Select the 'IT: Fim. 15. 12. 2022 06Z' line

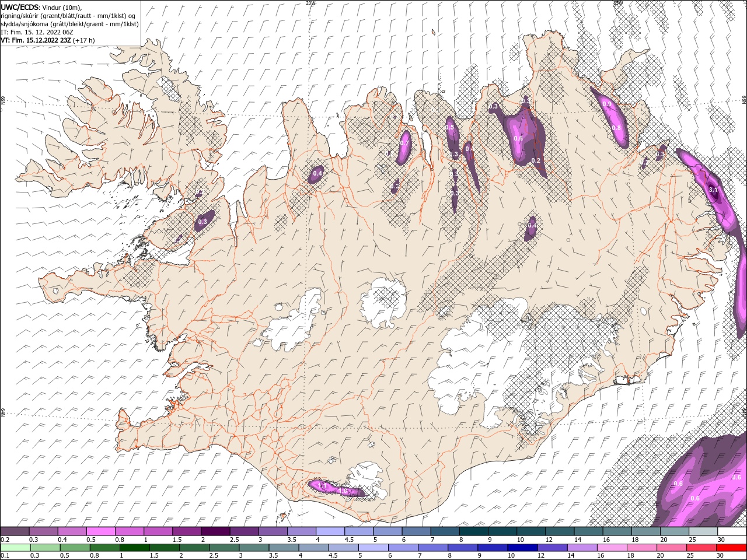coord(37,32)
